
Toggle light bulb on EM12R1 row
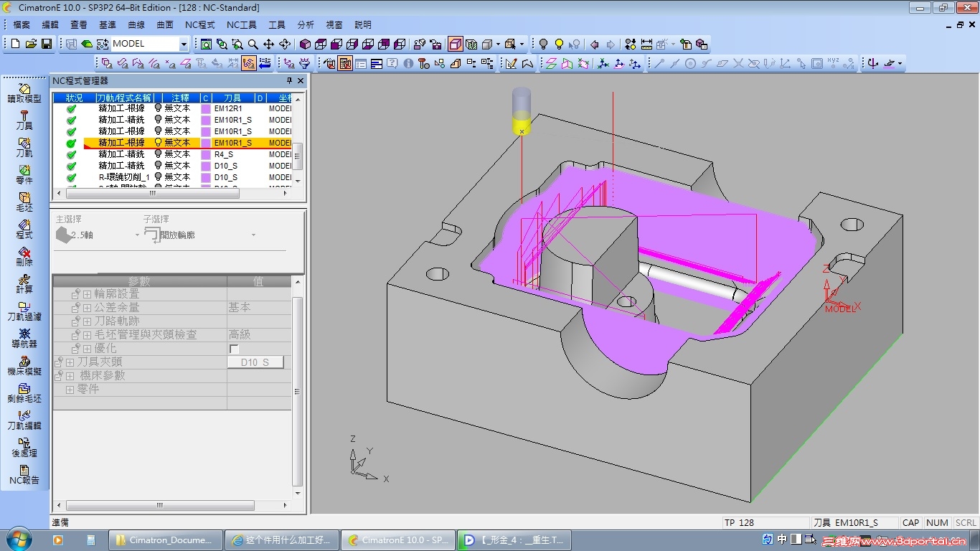click(x=159, y=108)
